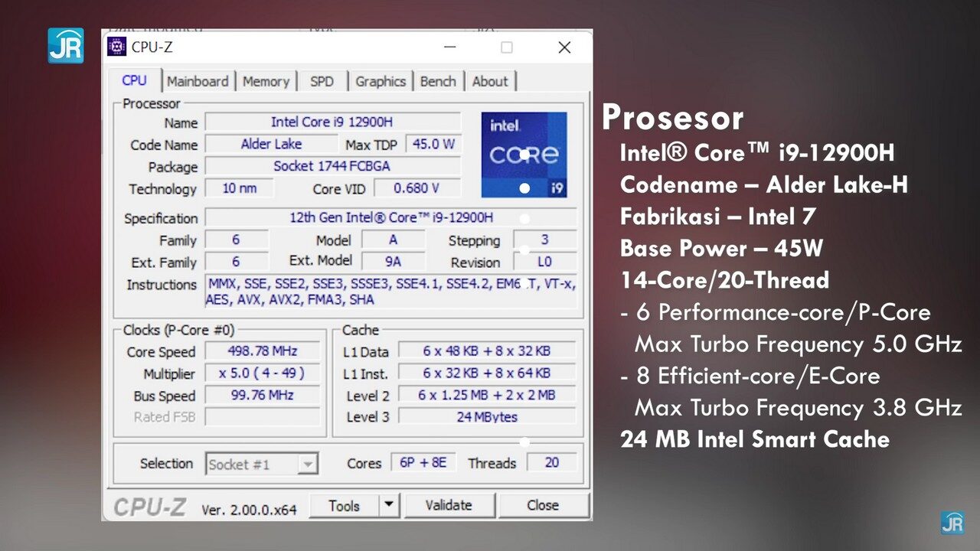Screen dimensions: 980x551
Task: Open the About tab
Action: [x=490, y=81]
